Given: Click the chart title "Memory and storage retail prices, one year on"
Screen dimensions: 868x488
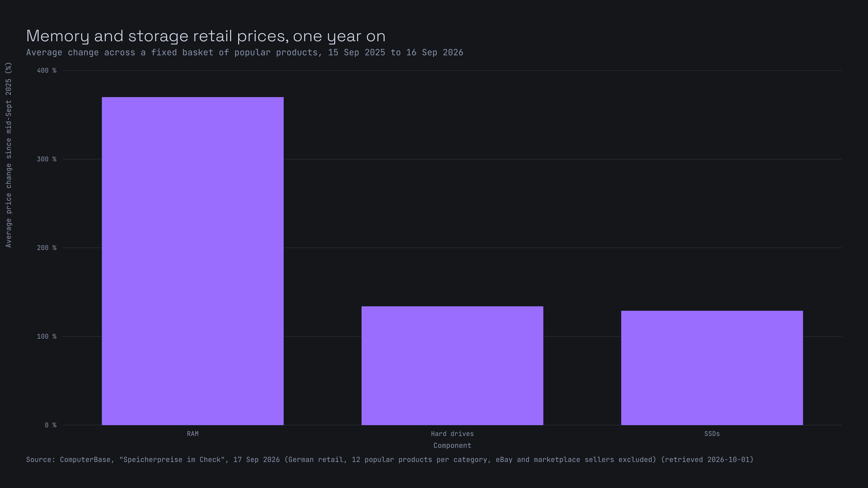Looking at the screenshot, I should pyautogui.click(x=206, y=36).
